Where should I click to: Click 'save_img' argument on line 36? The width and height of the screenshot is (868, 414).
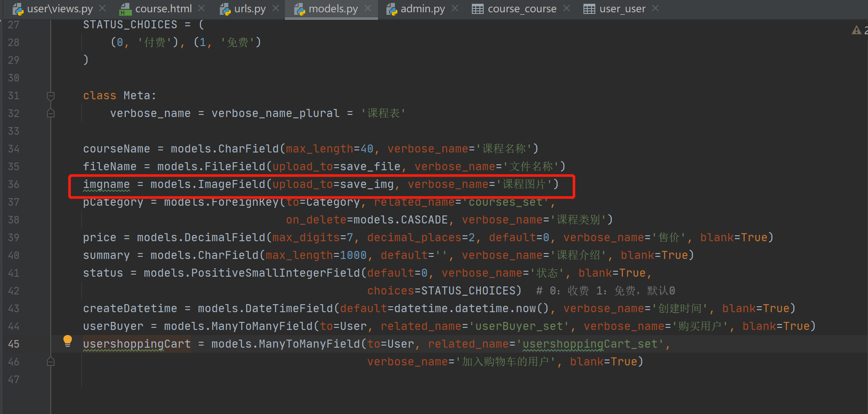(367, 185)
